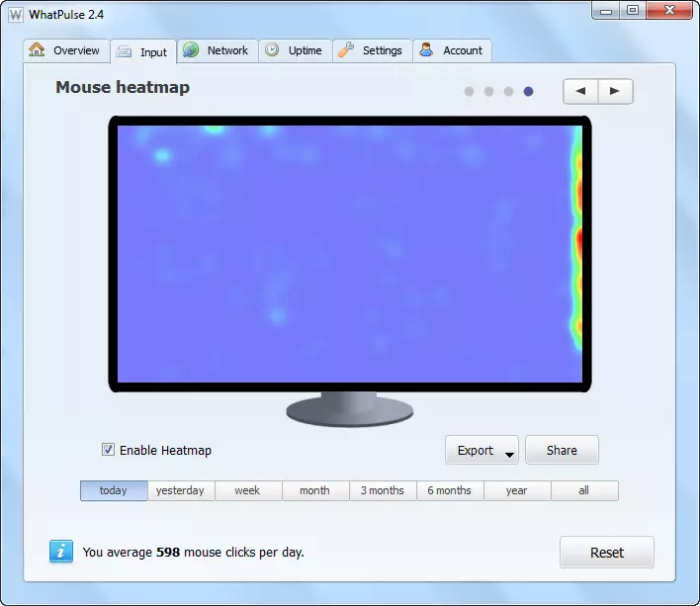Image resolution: width=700 pixels, height=606 pixels.
Task: Open the Settings tab
Action: pyautogui.click(x=373, y=50)
